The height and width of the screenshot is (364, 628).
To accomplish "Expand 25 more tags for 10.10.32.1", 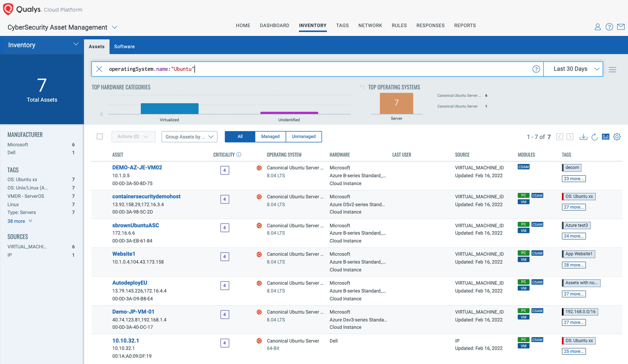I will coord(574,351).
